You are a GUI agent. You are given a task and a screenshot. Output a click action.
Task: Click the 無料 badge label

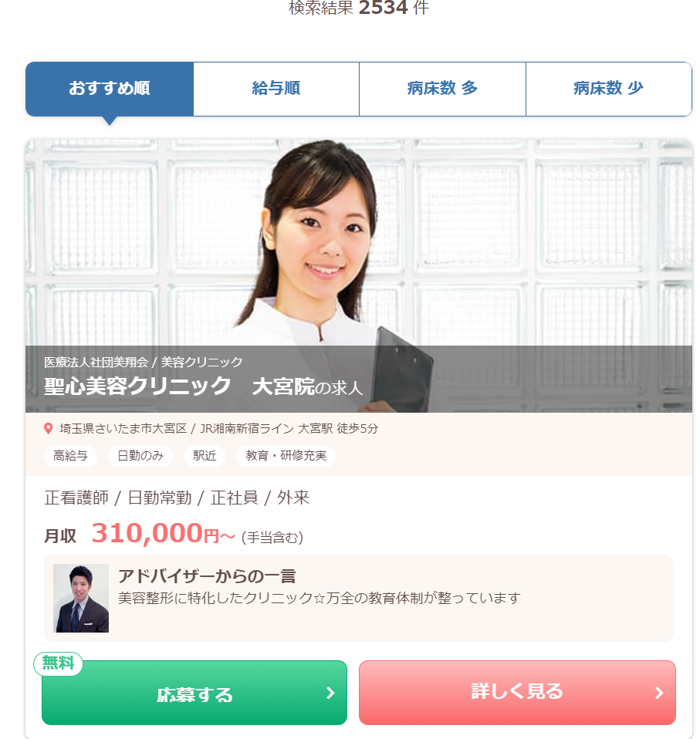[x=58, y=663]
